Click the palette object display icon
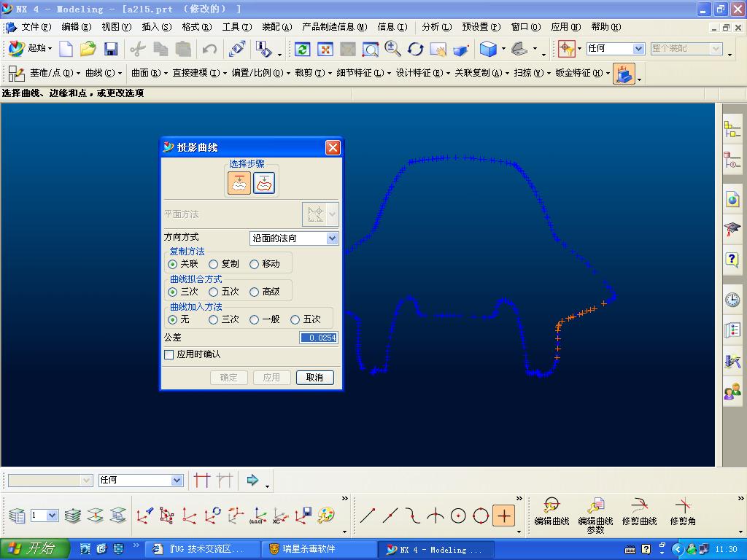 click(x=326, y=516)
